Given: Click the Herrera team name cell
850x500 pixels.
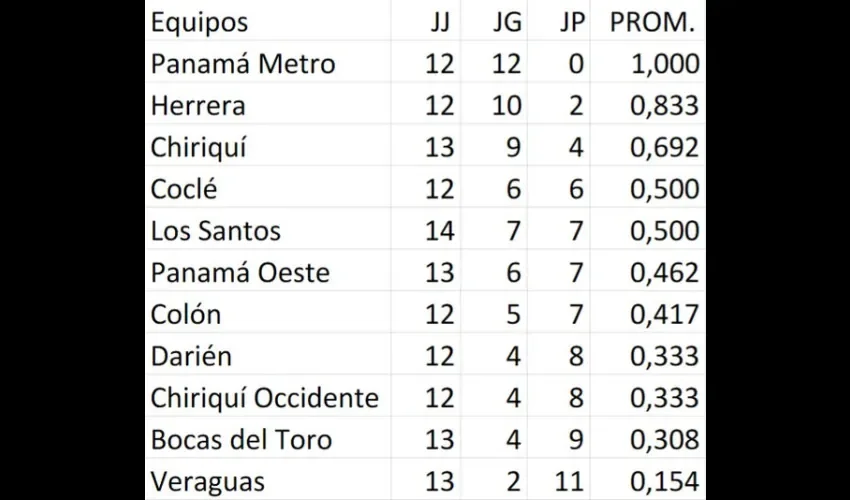Looking at the screenshot, I should pos(268,105).
